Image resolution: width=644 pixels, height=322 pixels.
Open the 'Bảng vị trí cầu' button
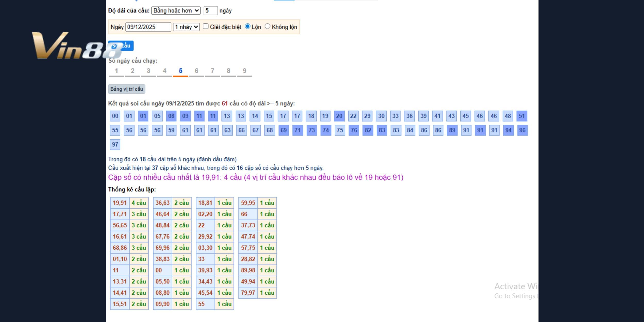coord(126,89)
